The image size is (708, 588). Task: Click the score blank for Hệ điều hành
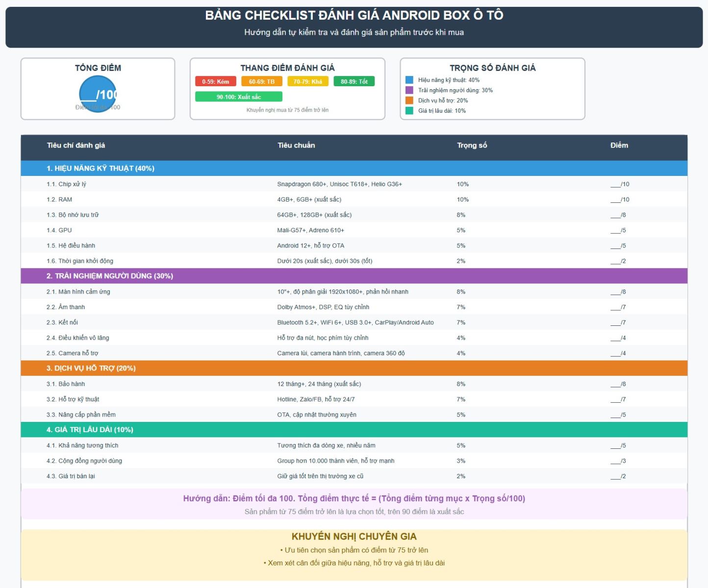tap(618, 245)
